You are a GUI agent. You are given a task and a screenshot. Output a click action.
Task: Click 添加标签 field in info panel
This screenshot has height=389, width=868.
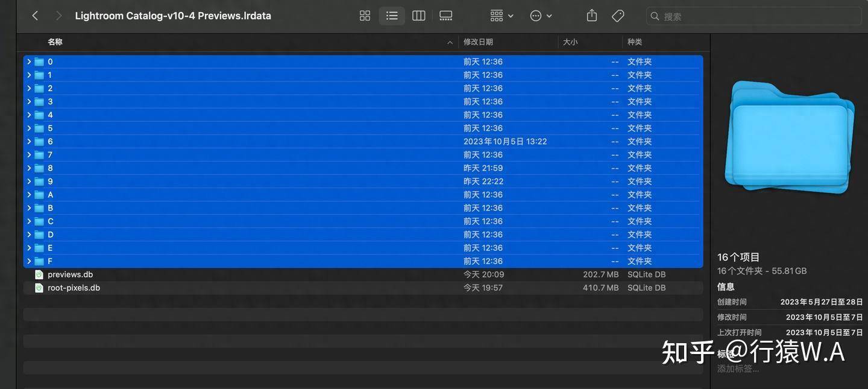pos(738,368)
